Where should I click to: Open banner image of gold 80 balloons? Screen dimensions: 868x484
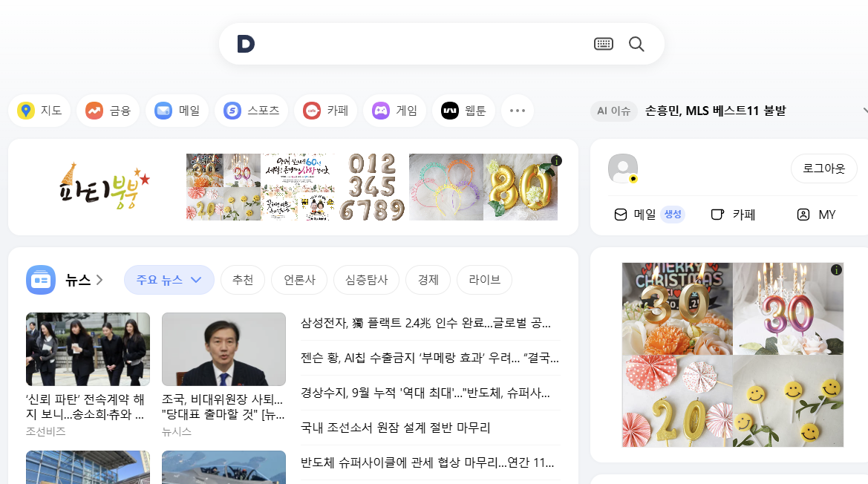[521, 187]
